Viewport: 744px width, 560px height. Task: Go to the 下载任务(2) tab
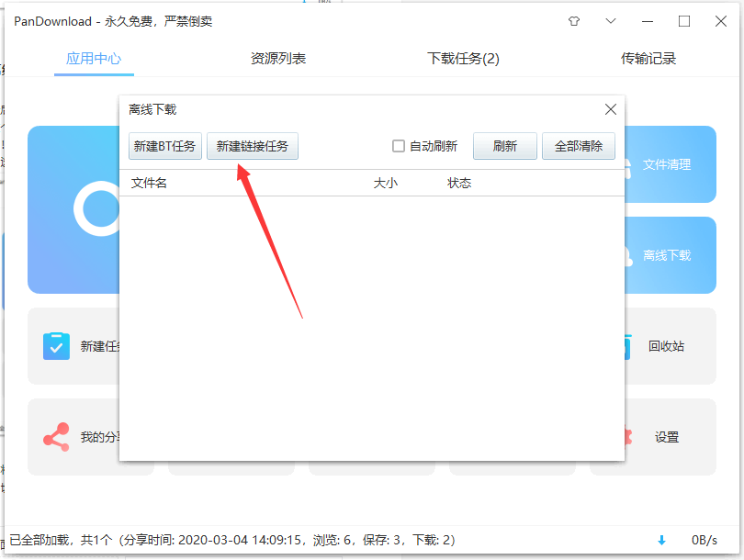(463, 59)
